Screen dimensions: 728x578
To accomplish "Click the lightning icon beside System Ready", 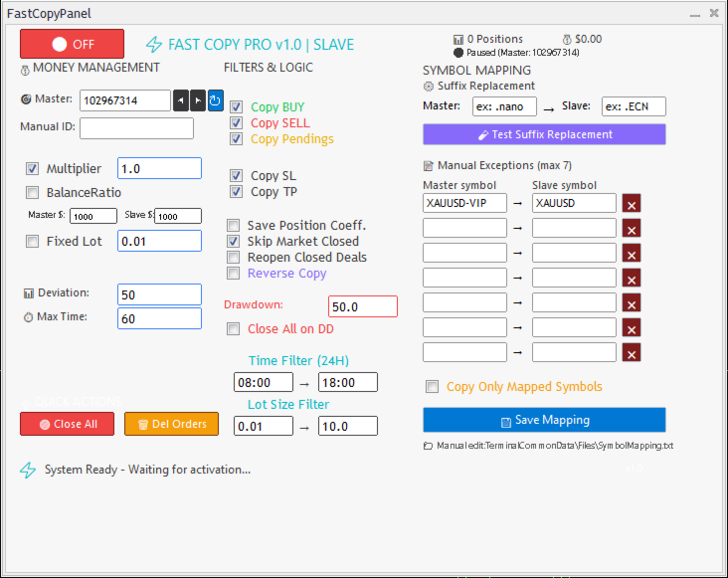I will tap(28, 470).
